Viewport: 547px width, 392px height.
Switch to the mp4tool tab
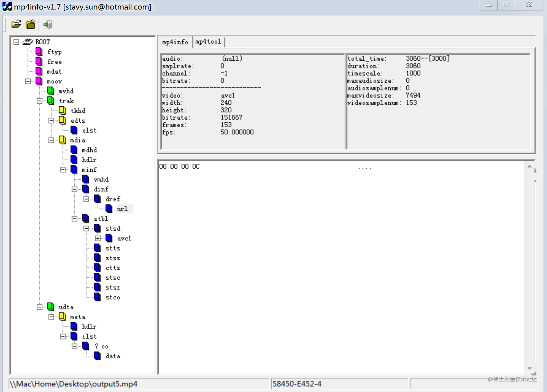(208, 42)
